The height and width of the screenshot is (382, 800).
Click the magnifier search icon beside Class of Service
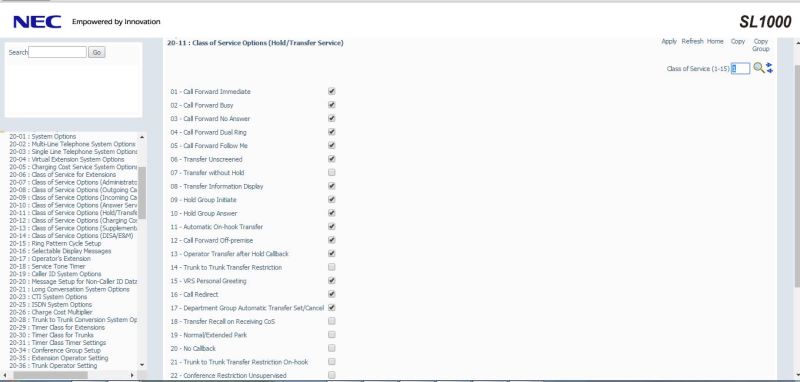[x=758, y=68]
